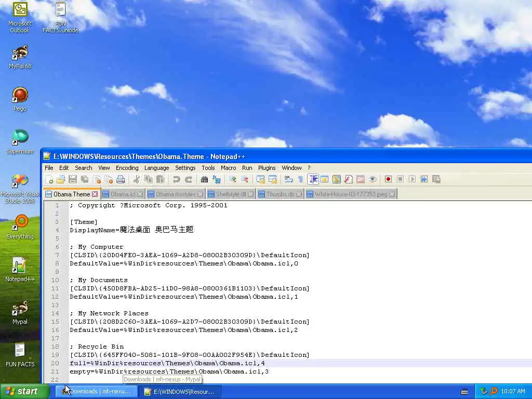Open the ? help menu
This screenshot has width=532, height=399.
309,168
